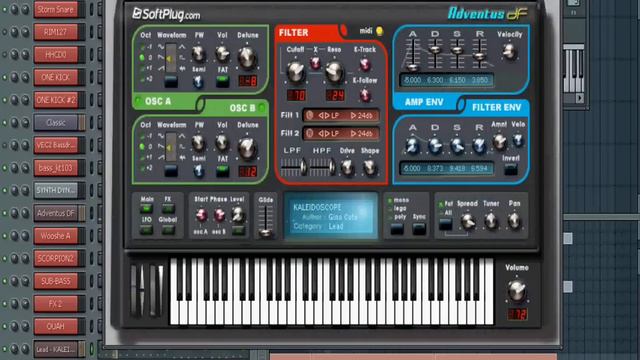This screenshot has width=640, height=360.
Task: Select the Storm Snare channel
Action: tap(56, 9)
